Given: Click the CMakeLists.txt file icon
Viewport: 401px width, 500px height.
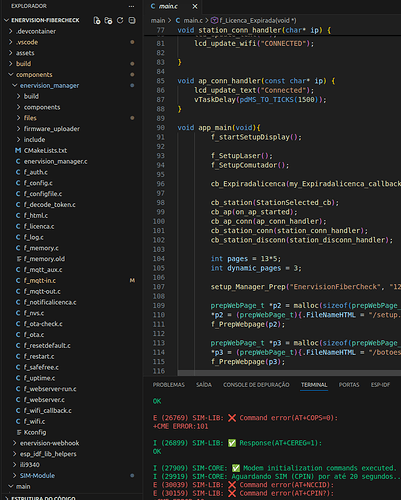Looking at the screenshot, I should pyautogui.click(x=18, y=150).
